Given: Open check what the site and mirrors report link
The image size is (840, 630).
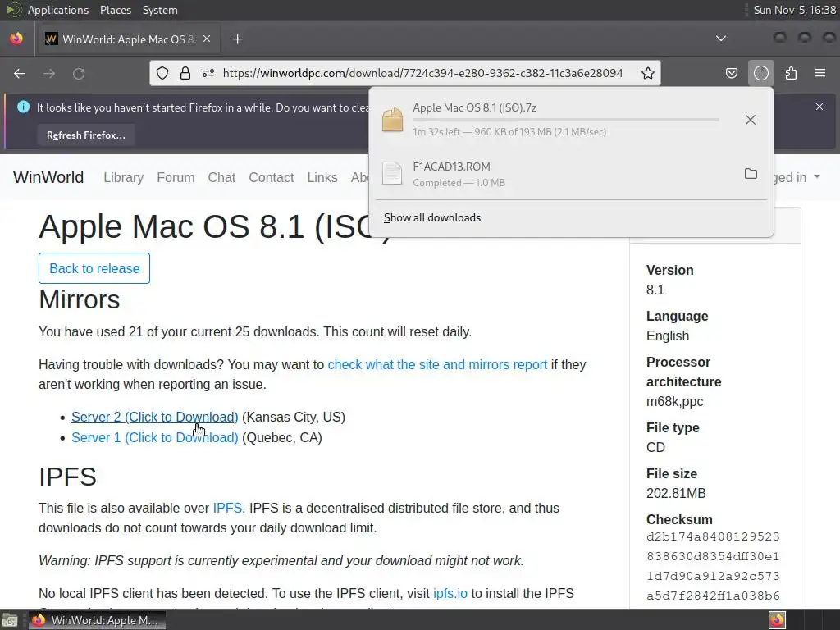Looking at the screenshot, I should coord(437,365).
